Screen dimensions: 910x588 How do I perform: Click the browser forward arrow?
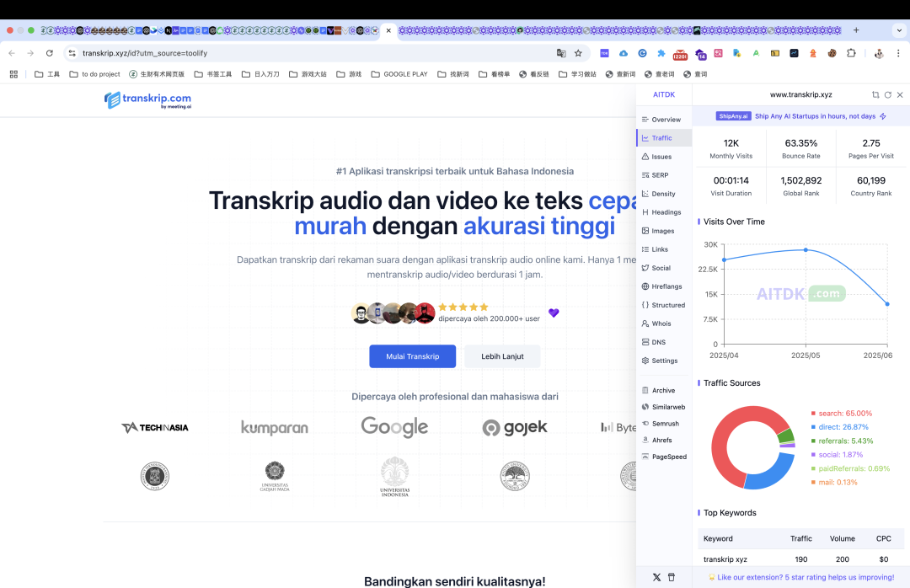coord(31,53)
